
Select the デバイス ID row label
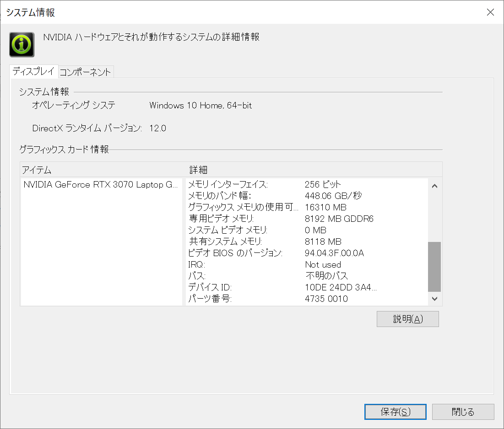coord(210,287)
